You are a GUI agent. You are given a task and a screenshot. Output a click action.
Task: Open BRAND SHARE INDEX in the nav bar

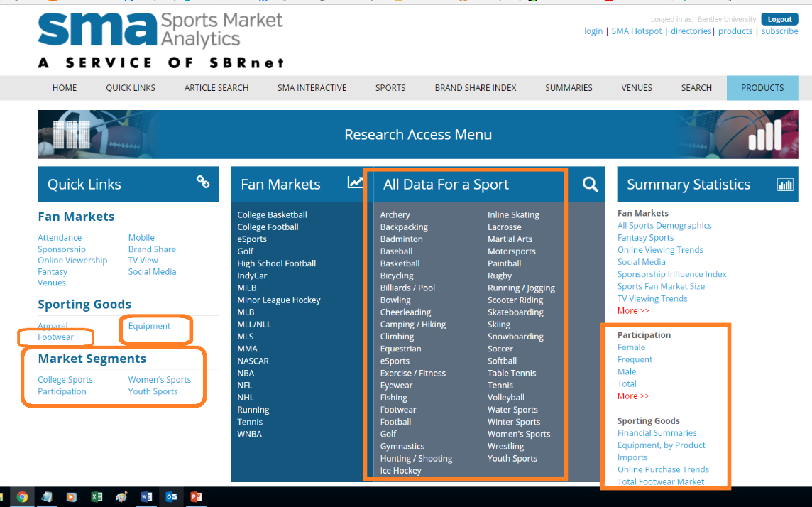tap(476, 88)
